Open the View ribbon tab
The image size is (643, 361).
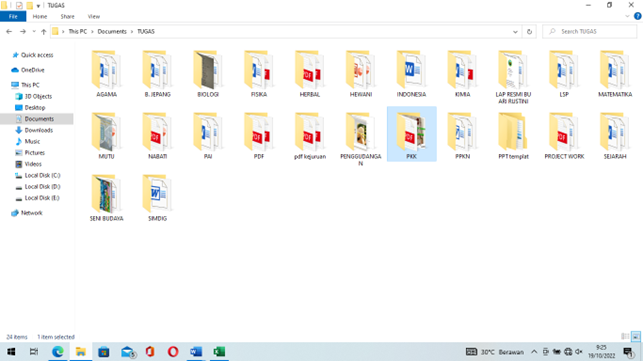93,16
